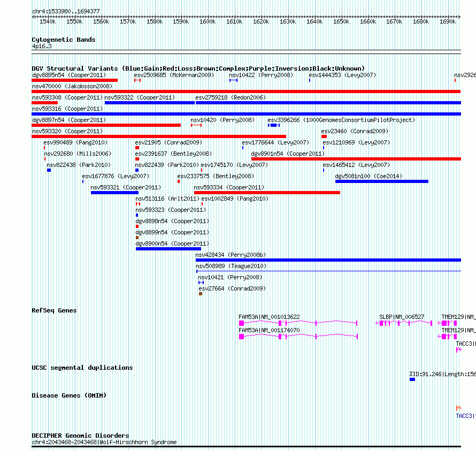Viewport: 476px width, 450px height.
Task: Select variant label nsv593334 (Cooper2011)
Action: click(x=229, y=187)
